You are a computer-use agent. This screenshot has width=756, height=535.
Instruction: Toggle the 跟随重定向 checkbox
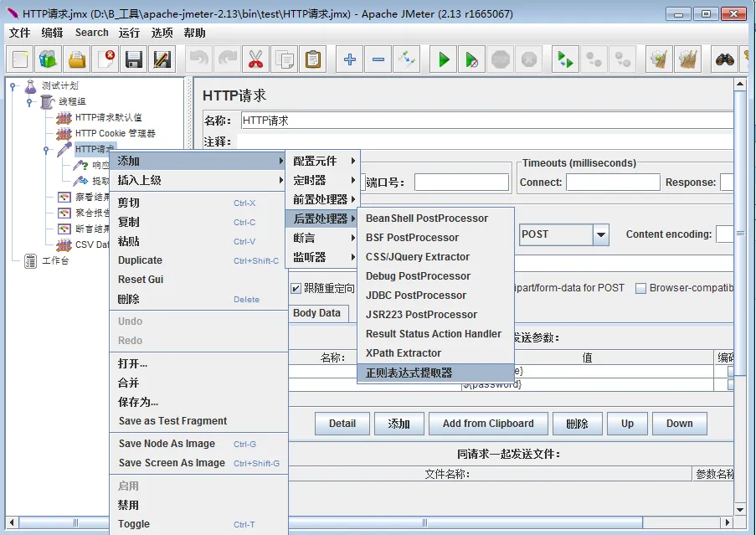296,289
